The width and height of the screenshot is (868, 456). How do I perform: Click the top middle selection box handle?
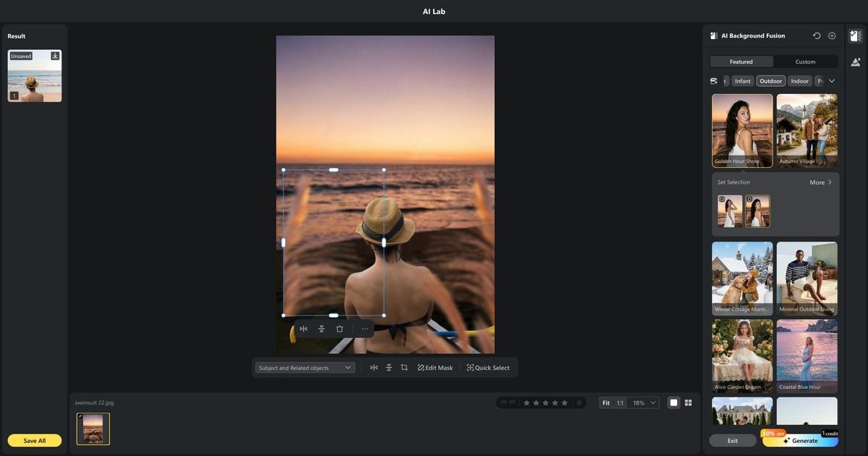333,169
